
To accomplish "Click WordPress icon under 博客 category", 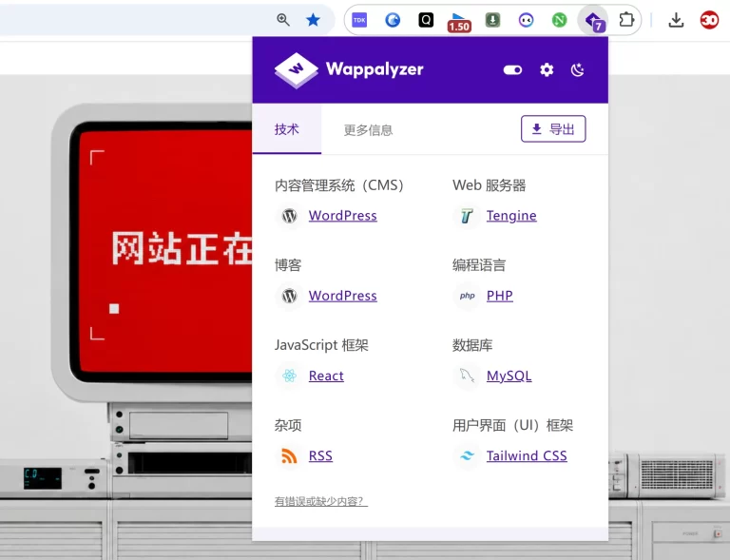I will tap(290, 296).
